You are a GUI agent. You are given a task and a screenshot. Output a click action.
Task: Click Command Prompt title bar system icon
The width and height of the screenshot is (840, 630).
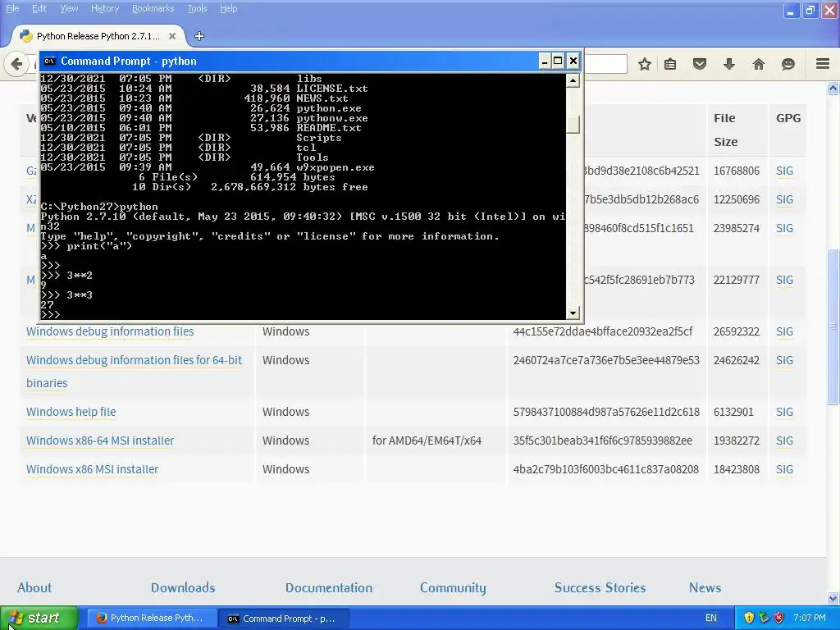pyautogui.click(x=49, y=61)
